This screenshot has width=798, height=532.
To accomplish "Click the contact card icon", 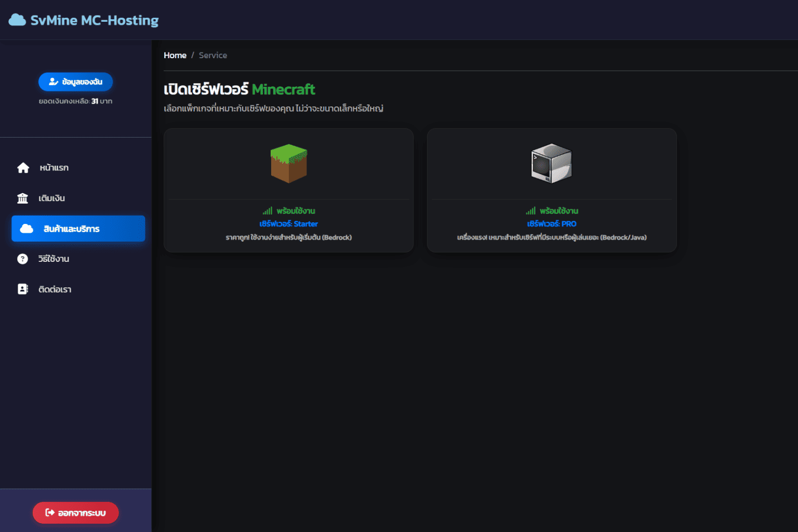I will 23,289.
